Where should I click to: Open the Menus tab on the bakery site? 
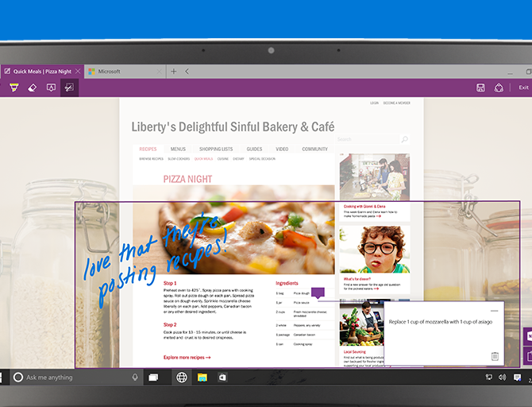(x=178, y=149)
